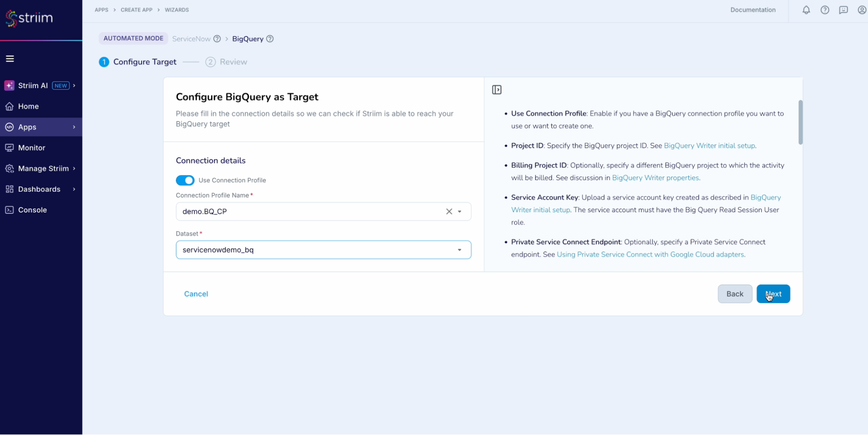Click the AUTOMATED MODE badge
This screenshot has width=868, height=435.
pos(133,38)
